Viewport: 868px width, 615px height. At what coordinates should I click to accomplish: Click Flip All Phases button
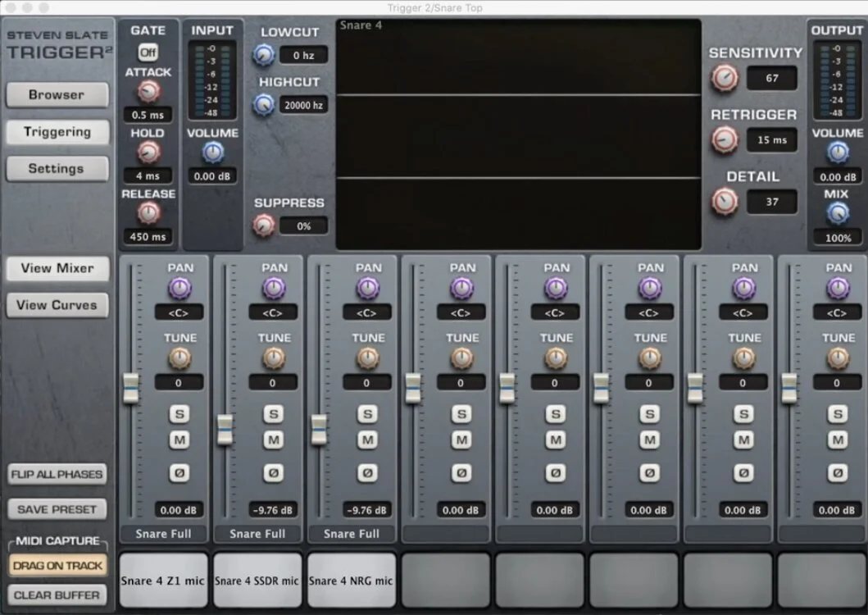click(x=57, y=474)
